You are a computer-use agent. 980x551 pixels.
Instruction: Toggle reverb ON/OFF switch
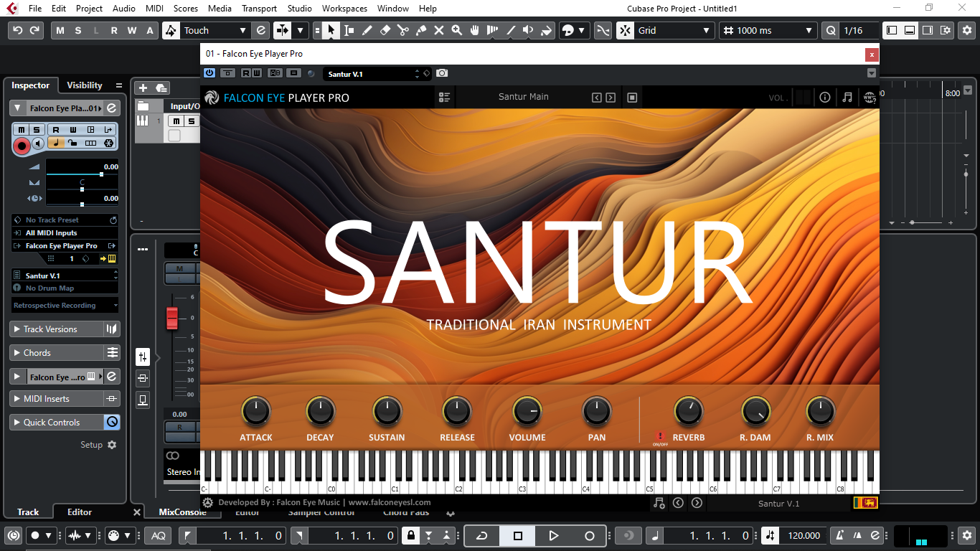659,436
